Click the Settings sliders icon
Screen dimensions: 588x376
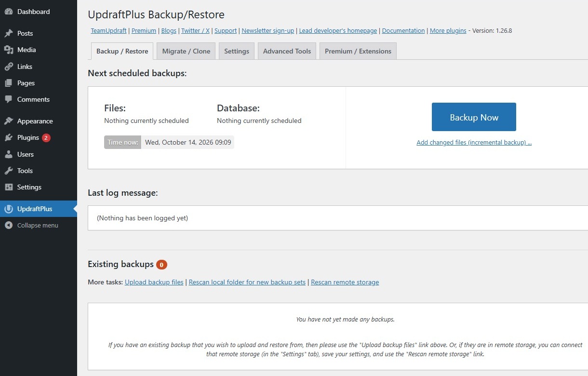(x=9, y=187)
